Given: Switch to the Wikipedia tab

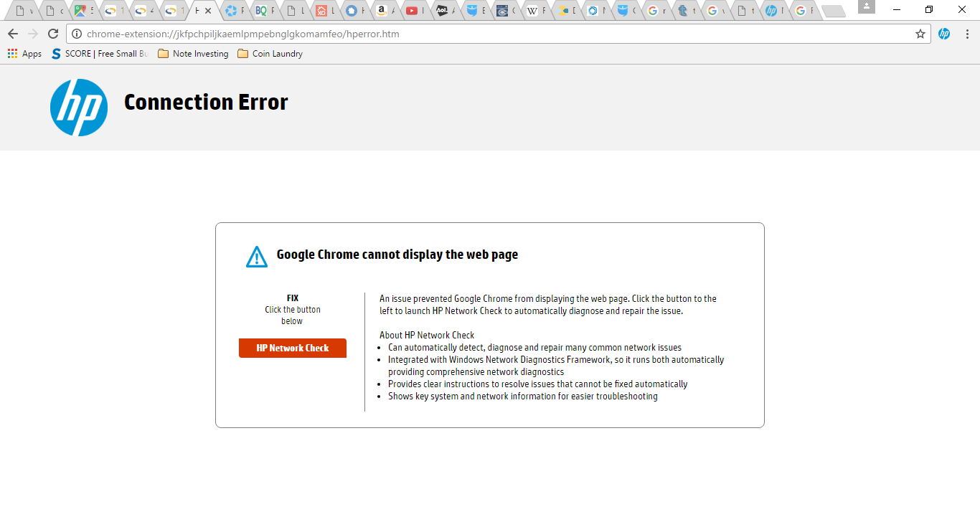Looking at the screenshot, I should click(x=535, y=11).
